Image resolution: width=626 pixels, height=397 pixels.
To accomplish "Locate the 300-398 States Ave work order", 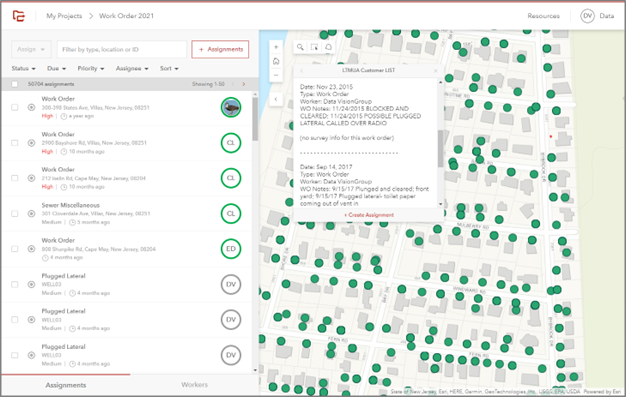I will pos(31,107).
